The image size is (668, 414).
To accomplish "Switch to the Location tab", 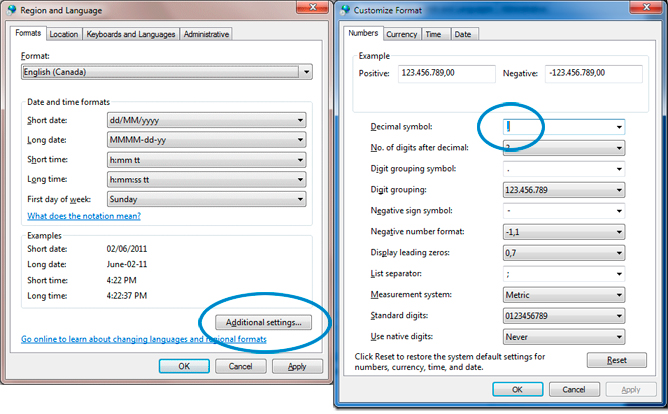I will coord(64,34).
